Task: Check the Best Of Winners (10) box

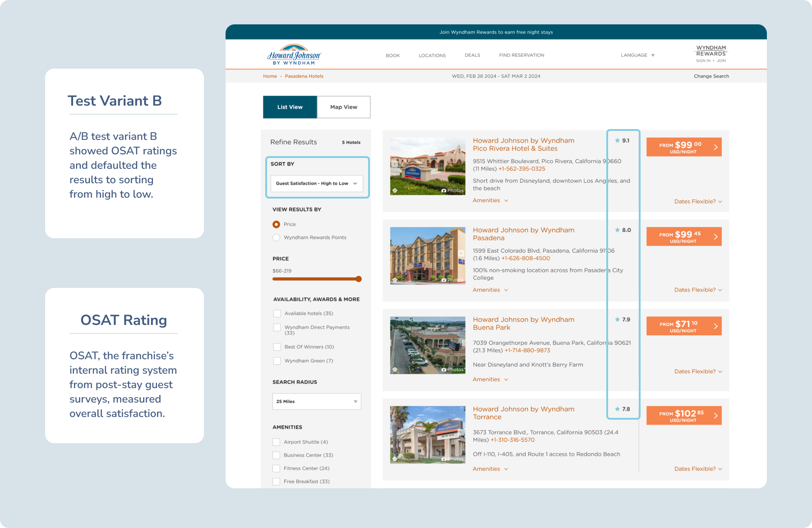Action: (x=277, y=347)
